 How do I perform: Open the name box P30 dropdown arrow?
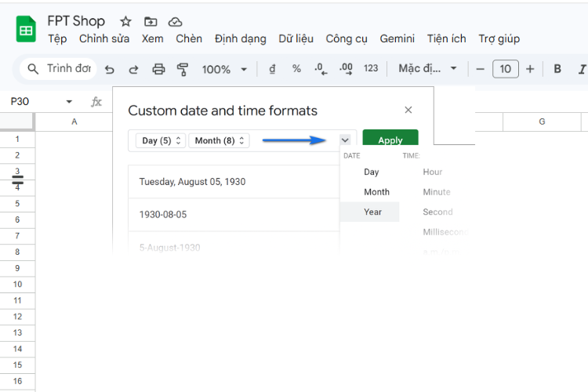(69, 102)
